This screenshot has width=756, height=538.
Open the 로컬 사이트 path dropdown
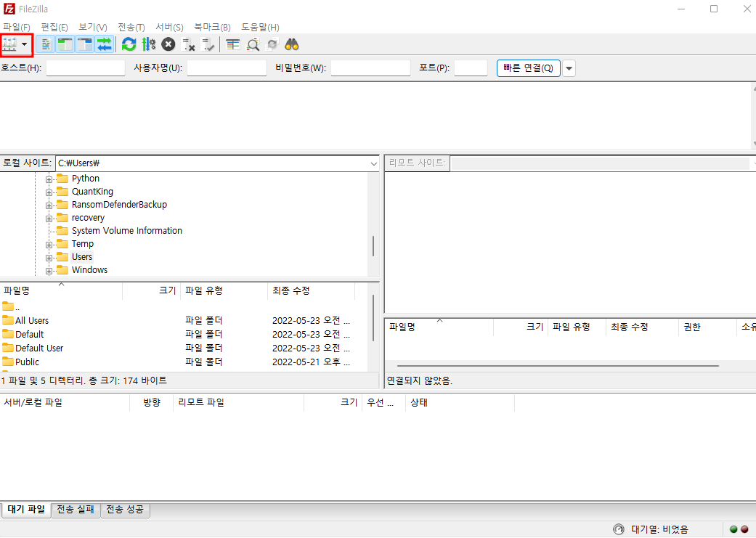coord(374,164)
